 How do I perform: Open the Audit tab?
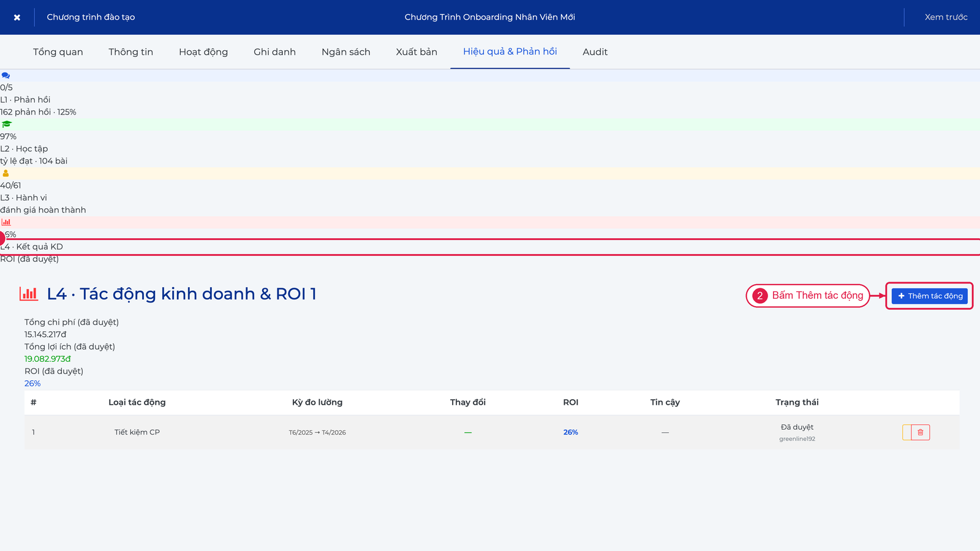595,52
